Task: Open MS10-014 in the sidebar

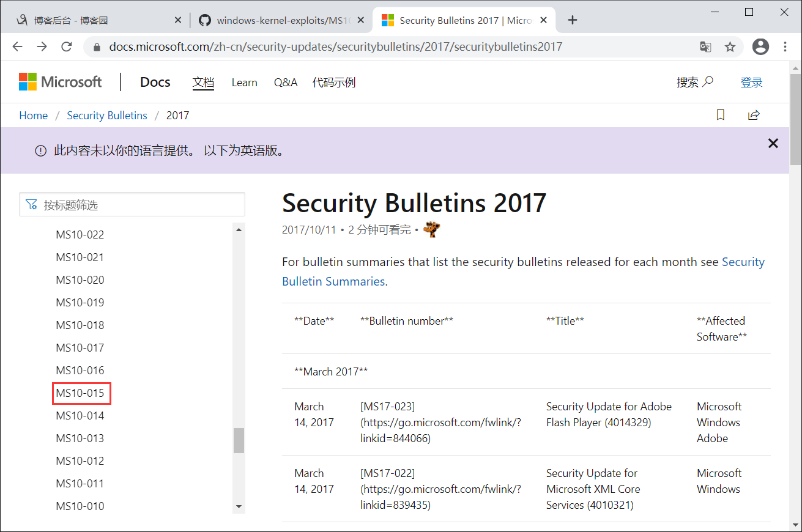Action: point(80,416)
